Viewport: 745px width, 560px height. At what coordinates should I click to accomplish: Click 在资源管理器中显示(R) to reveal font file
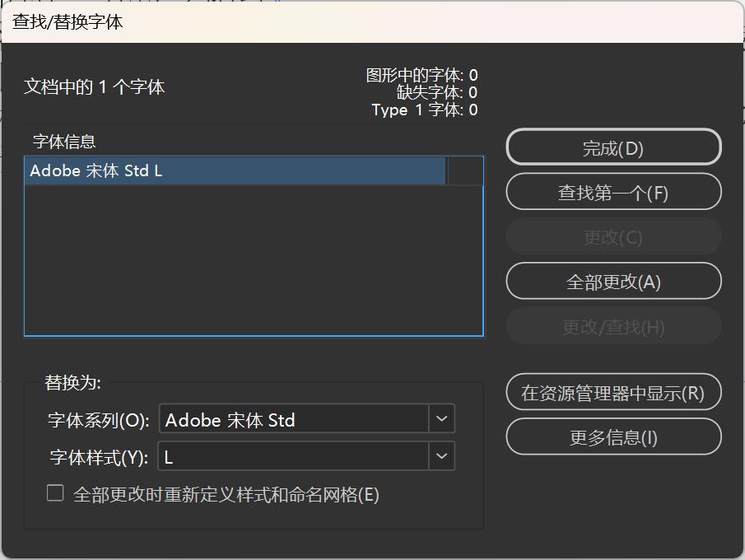(612, 392)
